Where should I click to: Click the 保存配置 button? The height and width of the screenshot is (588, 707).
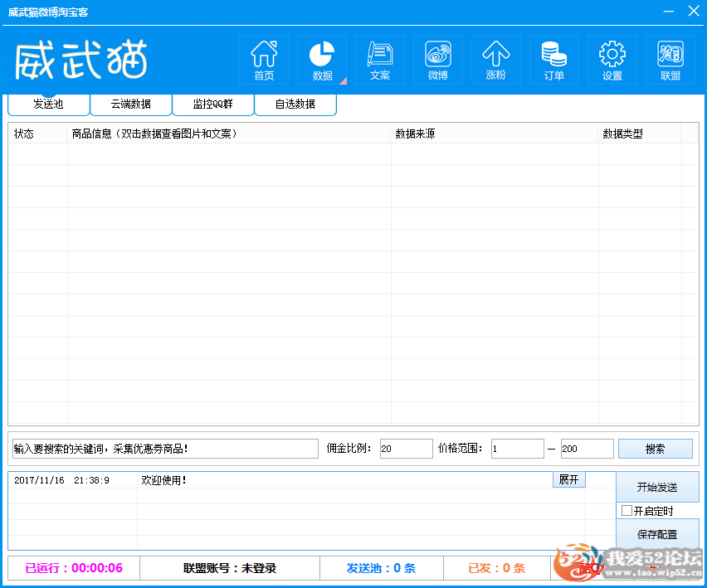657,534
